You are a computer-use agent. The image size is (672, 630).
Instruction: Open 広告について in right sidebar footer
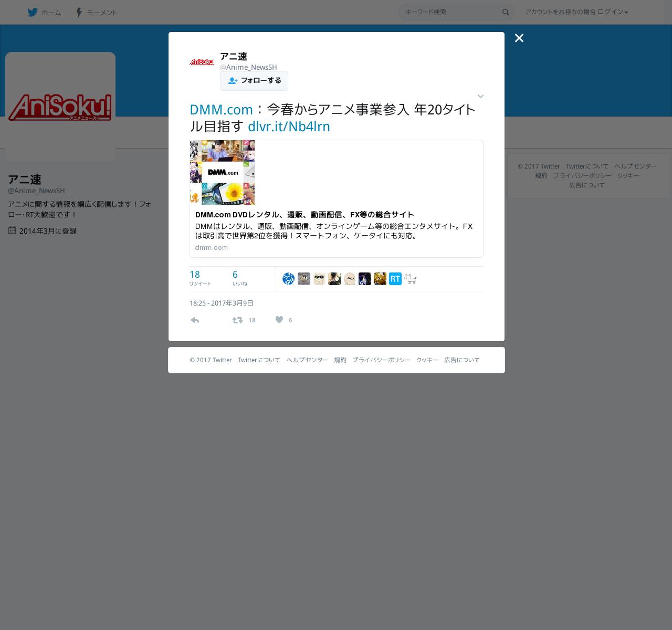(587, 185)
